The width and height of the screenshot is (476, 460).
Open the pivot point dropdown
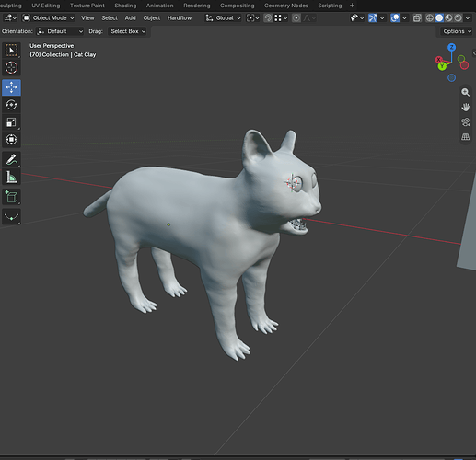point(252,18)
